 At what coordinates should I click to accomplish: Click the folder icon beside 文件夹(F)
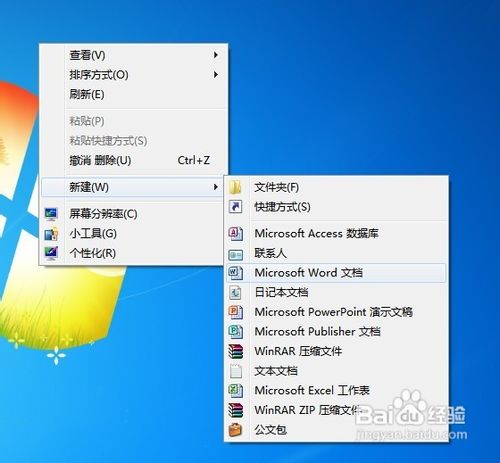(236, 187)
